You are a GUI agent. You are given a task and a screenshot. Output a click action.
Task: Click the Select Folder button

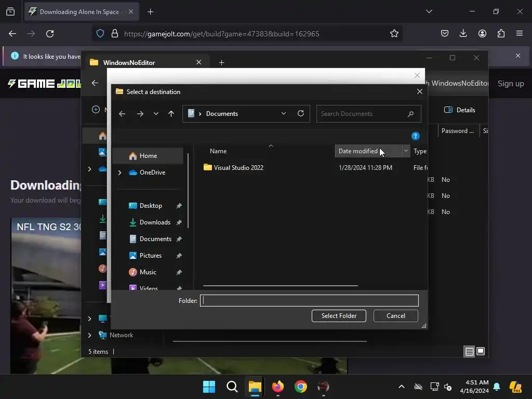click(x=339, y=316)
